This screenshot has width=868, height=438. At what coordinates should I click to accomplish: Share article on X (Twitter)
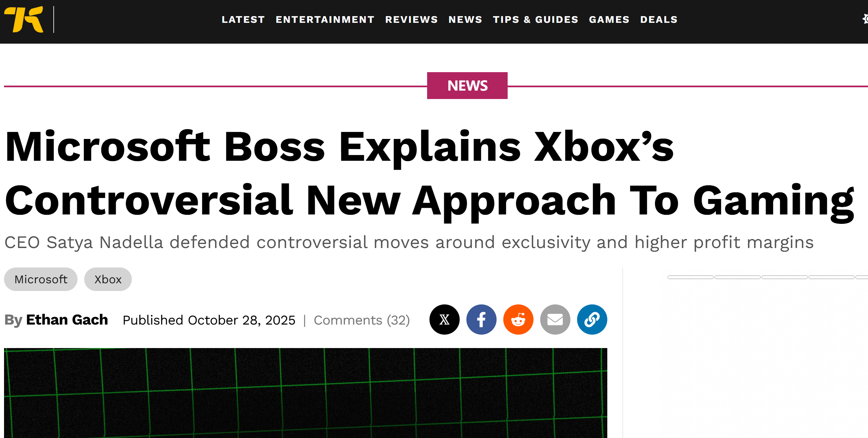coord(444,319)
